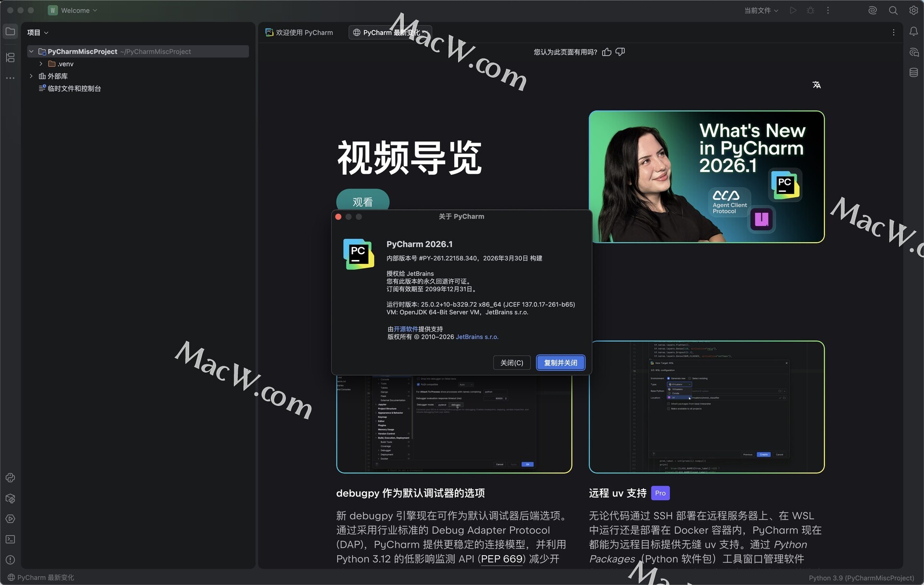Image resolution: width=924 pixels, height=585 pixels.
Task: Open the JetBrains s.r.o. link
Action: coord(477,337)
